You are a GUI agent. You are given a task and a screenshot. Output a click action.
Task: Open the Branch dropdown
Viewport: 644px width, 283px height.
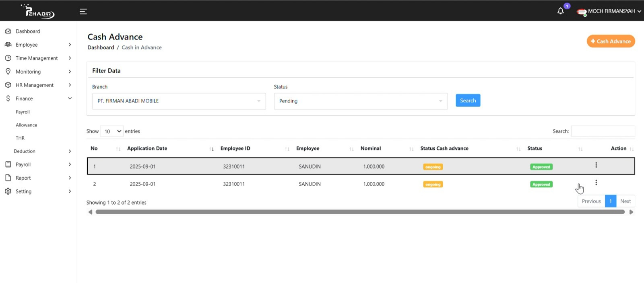click(179, 101)
